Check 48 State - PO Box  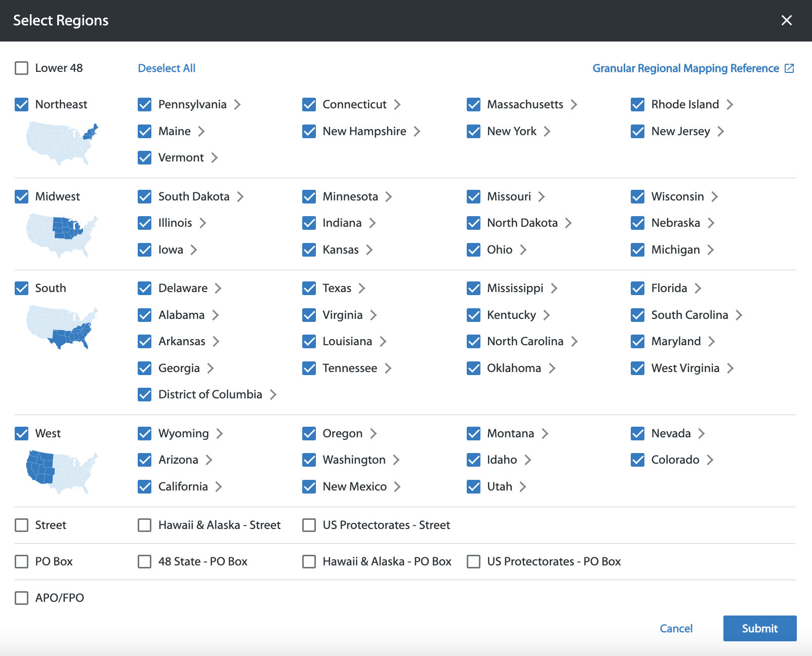click(144, 561)
